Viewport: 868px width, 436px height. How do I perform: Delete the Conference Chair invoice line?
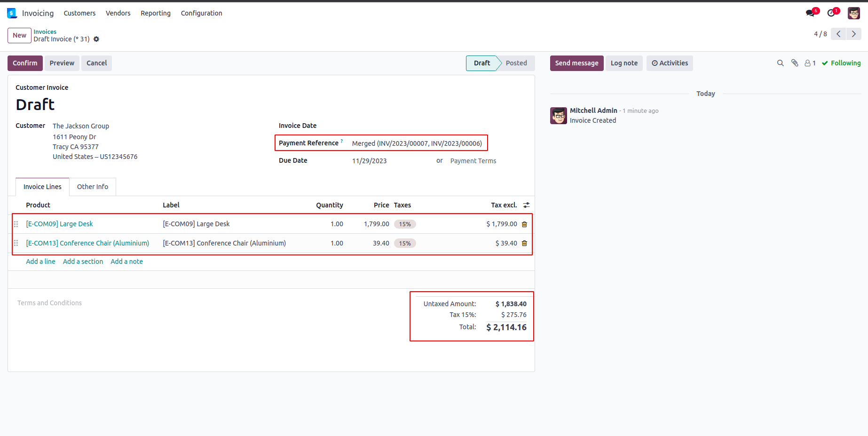tap(524, 244)
